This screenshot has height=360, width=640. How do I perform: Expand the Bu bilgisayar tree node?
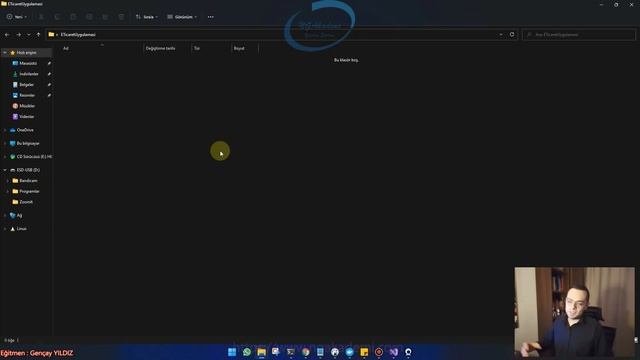(x=5, y=143)
